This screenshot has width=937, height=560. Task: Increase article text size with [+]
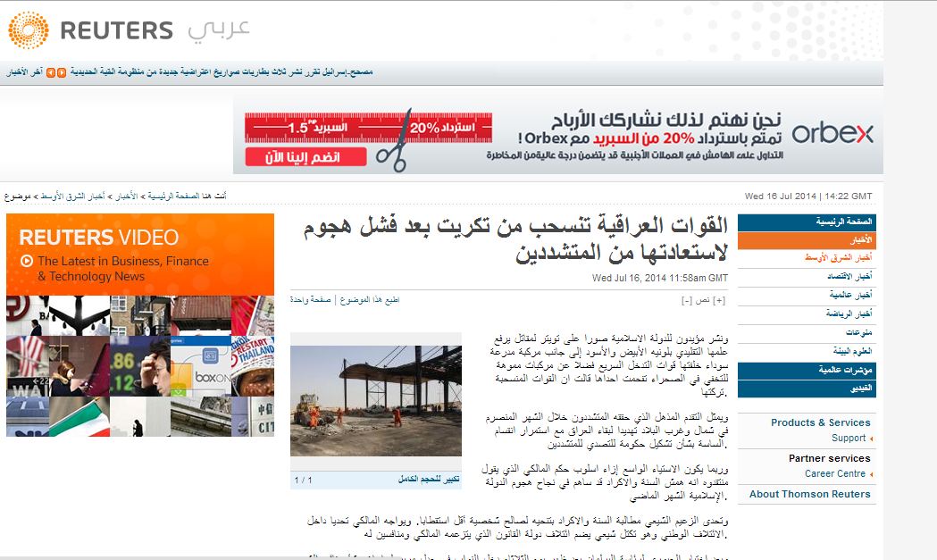pos(720,300)
